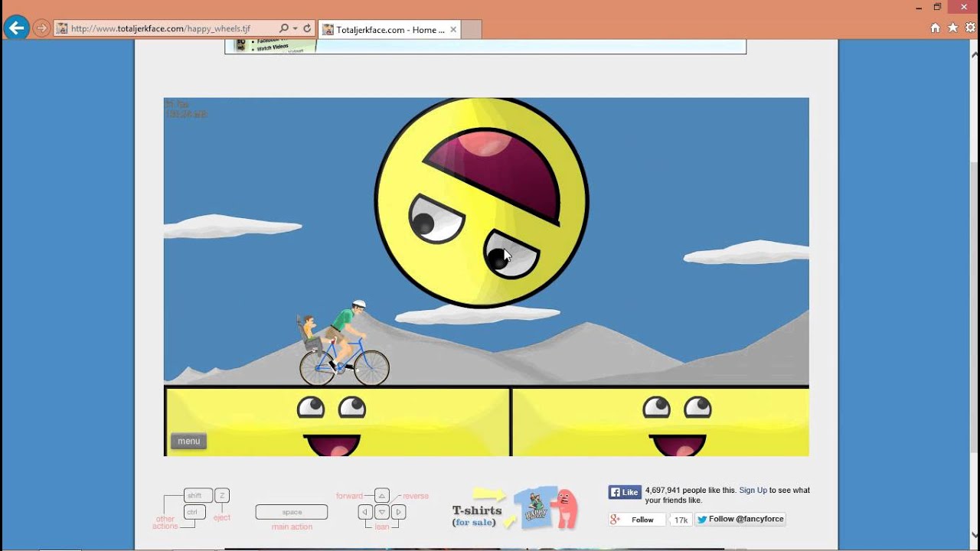Click the 'reverse' label text
980x551 pixels.
(416, 496)
